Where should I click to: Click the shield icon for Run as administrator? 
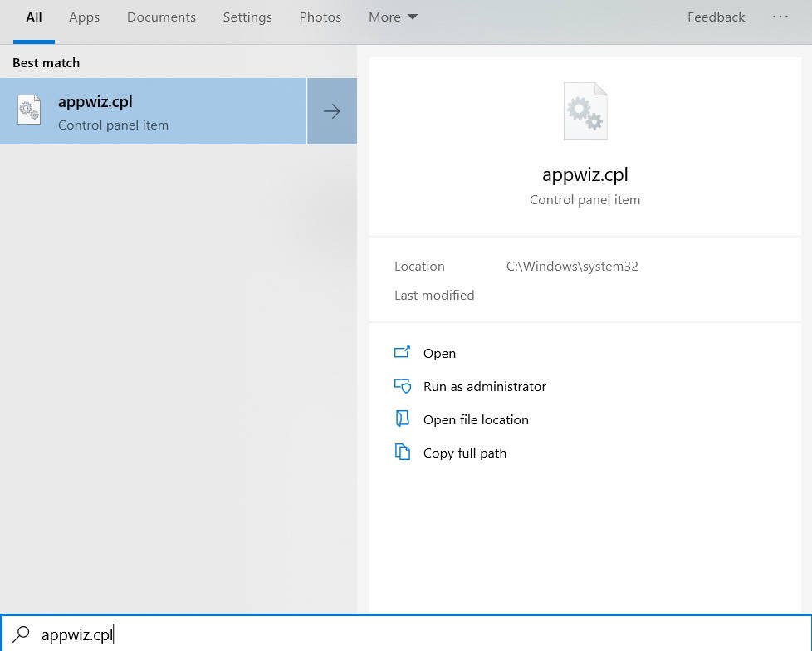pyautogui.click(x=402, y=386)
